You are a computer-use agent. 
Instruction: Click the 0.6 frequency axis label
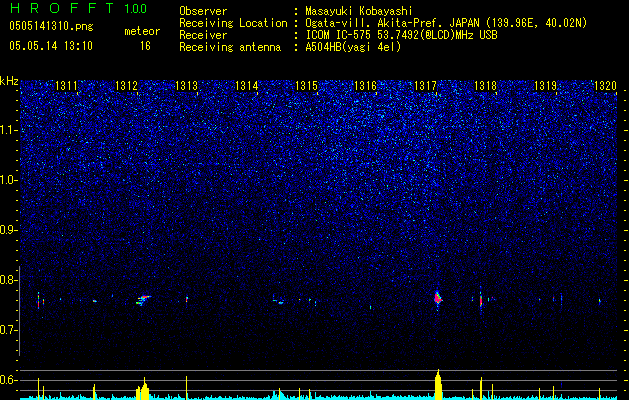[x=9, y=380]
